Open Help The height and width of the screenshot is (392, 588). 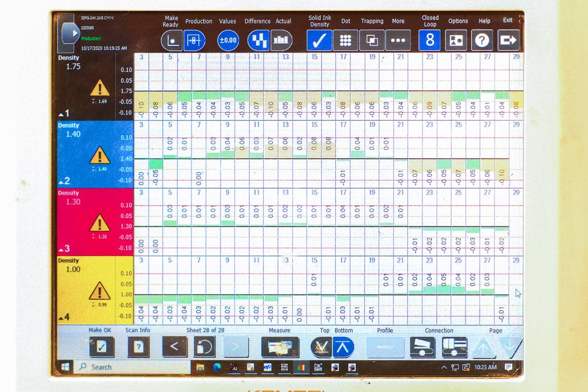[x=483, y=41]
